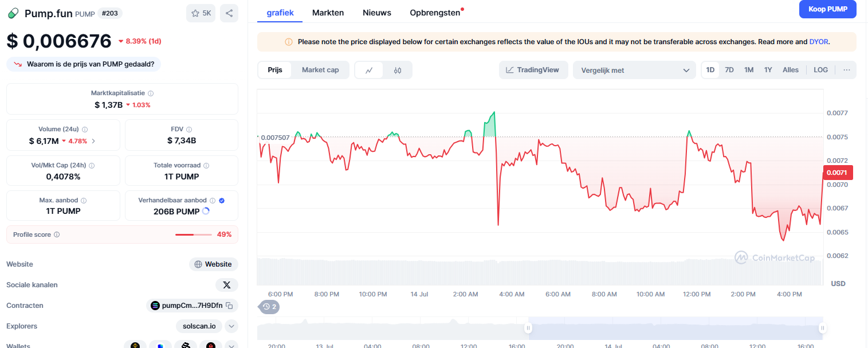Open third wallet icon in Wallets row

coord(186,346)
